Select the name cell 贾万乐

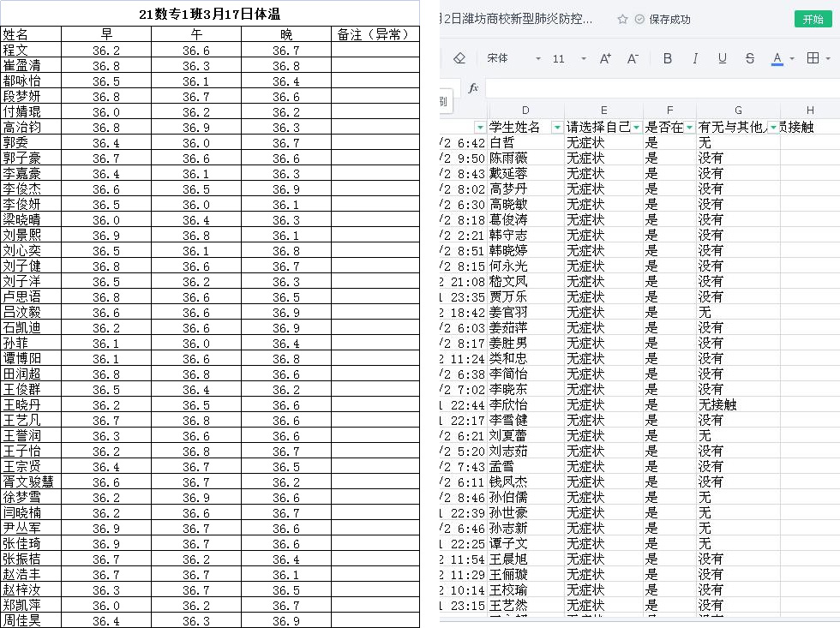tap(525, 296)
